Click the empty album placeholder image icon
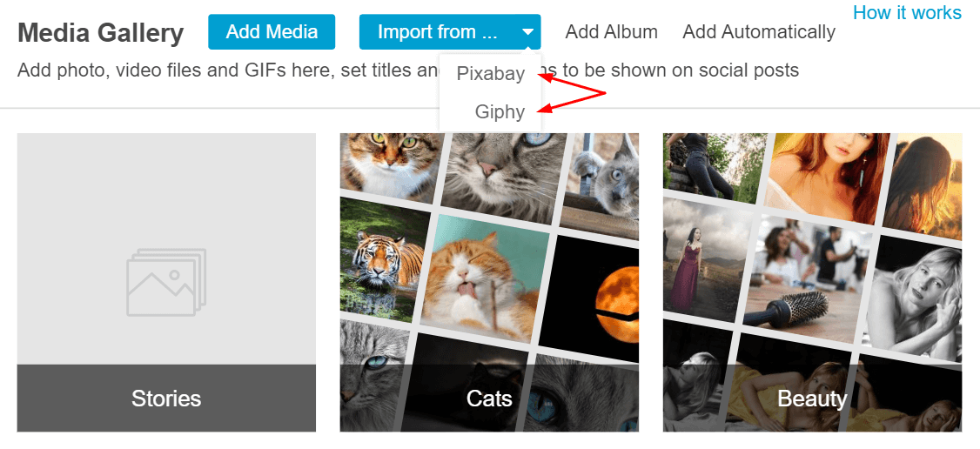Image resolution: width=980 pixels, height=449 pixels. [166, 282]
